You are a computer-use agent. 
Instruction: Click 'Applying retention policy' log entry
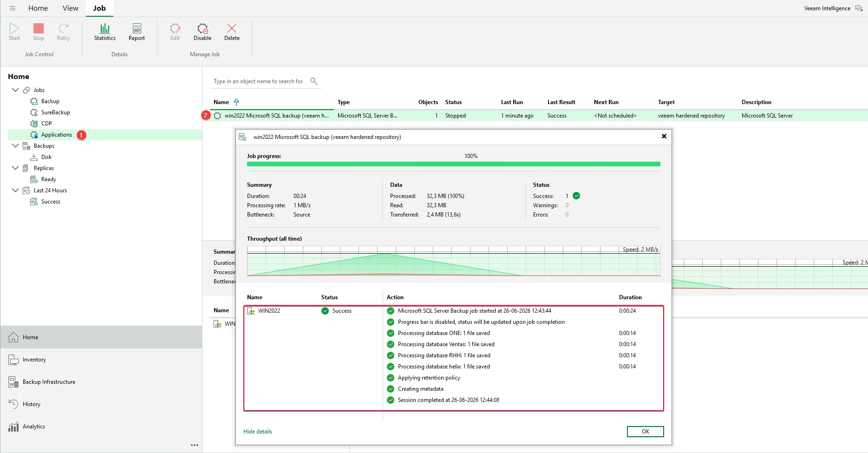tap(429, 378)
